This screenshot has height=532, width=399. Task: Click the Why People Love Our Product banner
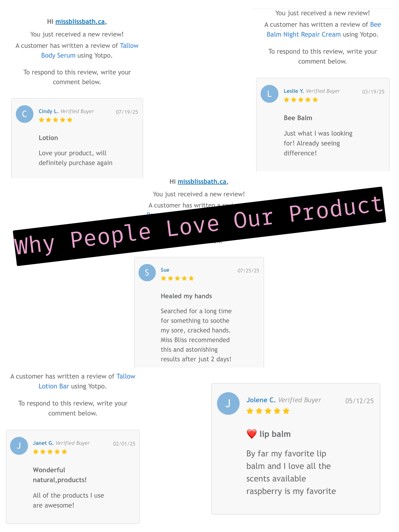[x=199, y=226]
